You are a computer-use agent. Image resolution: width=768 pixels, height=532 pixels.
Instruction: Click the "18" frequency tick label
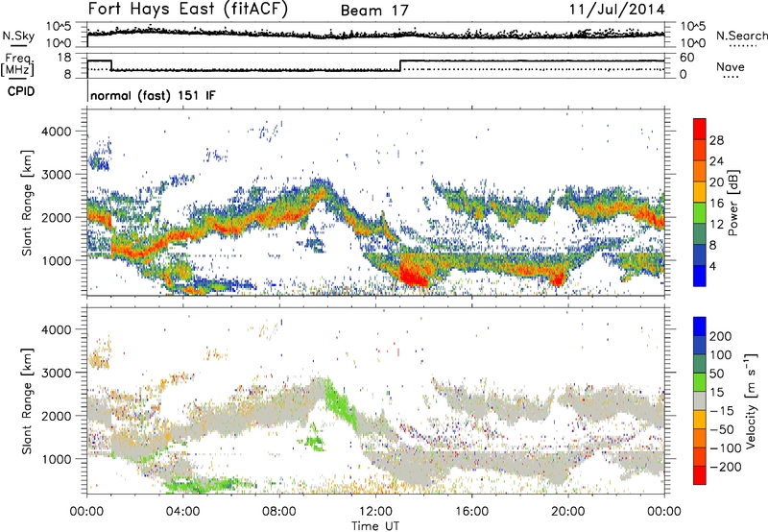tap(64, 58)
